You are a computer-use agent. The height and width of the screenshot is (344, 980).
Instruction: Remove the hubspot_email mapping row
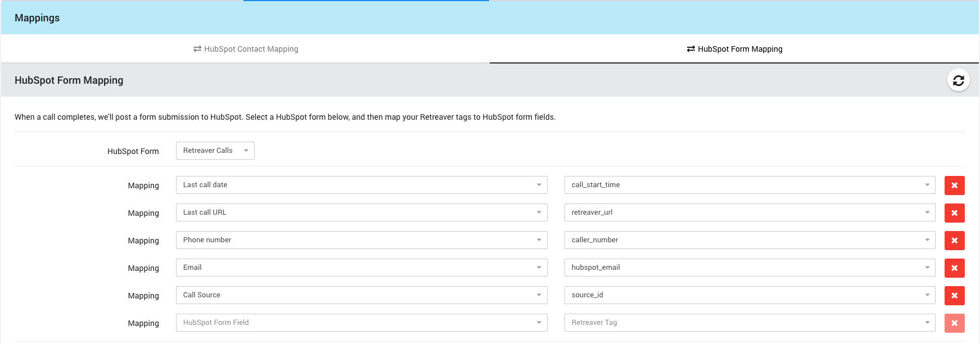[x=954, y=268]
